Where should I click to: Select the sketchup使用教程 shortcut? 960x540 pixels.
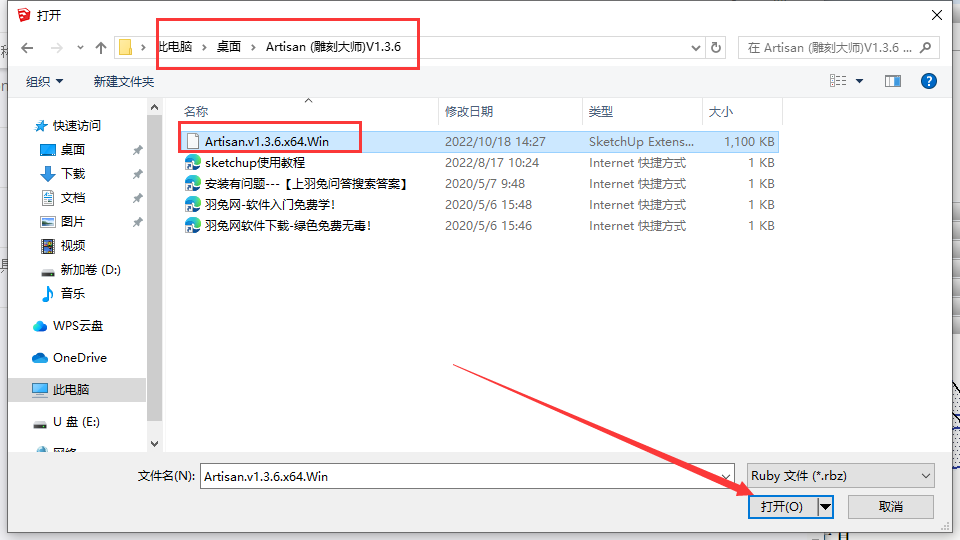tap(254, 163)
